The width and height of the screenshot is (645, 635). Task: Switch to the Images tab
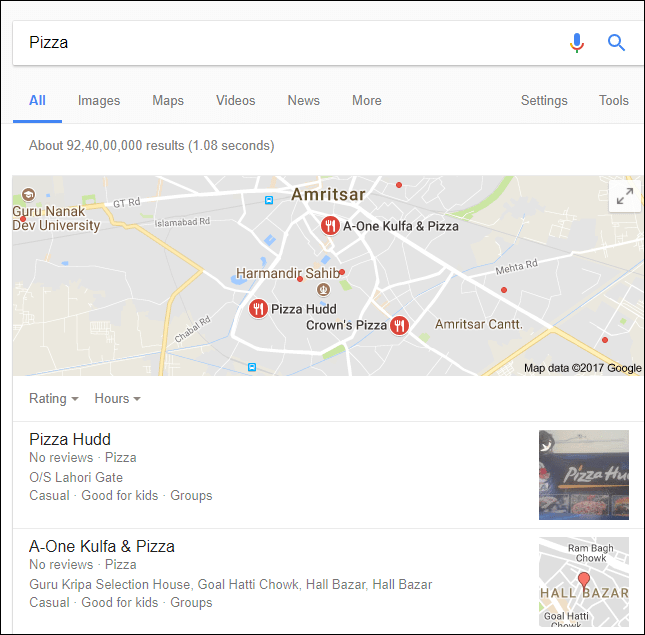(99, 101)
